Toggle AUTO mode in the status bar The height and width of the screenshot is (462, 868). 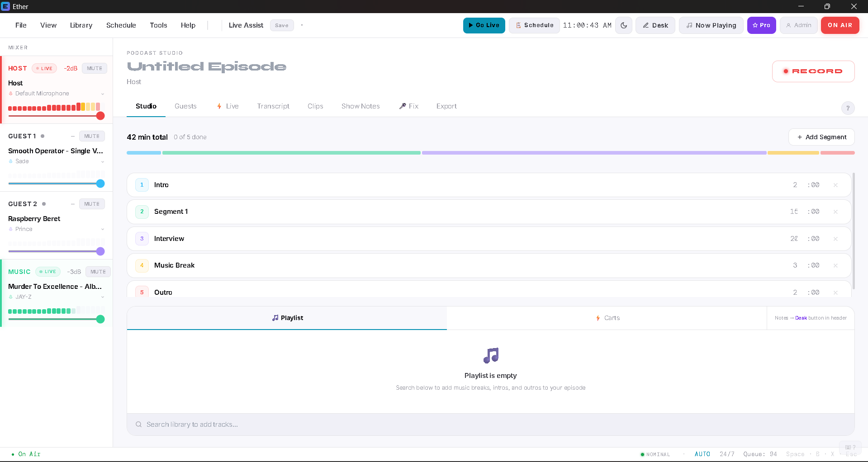click(x=702, y=454)
